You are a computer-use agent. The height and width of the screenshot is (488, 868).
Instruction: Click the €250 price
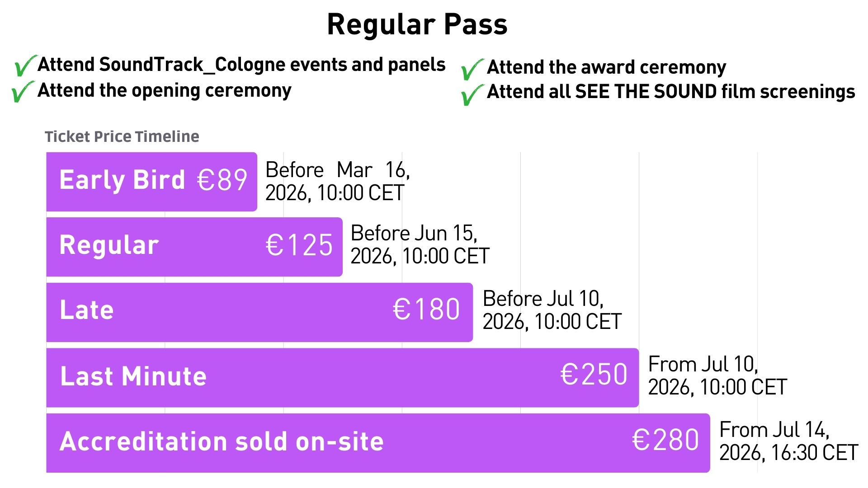(594, 375)
